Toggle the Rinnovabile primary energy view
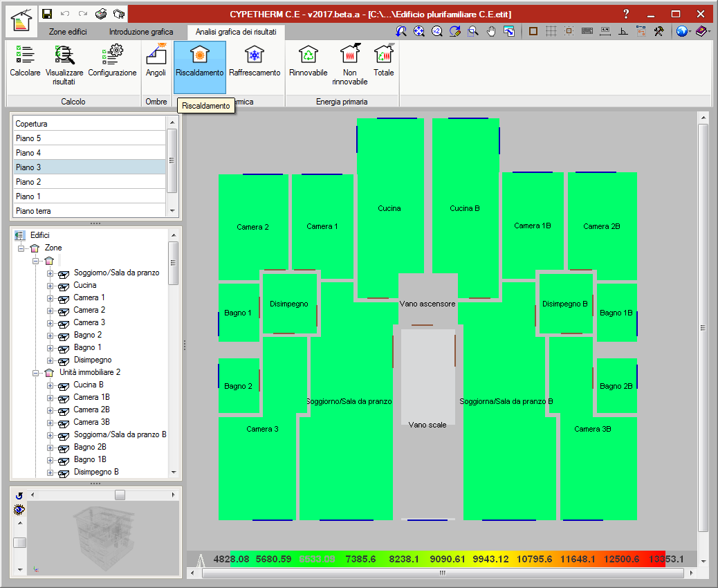 tap(309, 66)
